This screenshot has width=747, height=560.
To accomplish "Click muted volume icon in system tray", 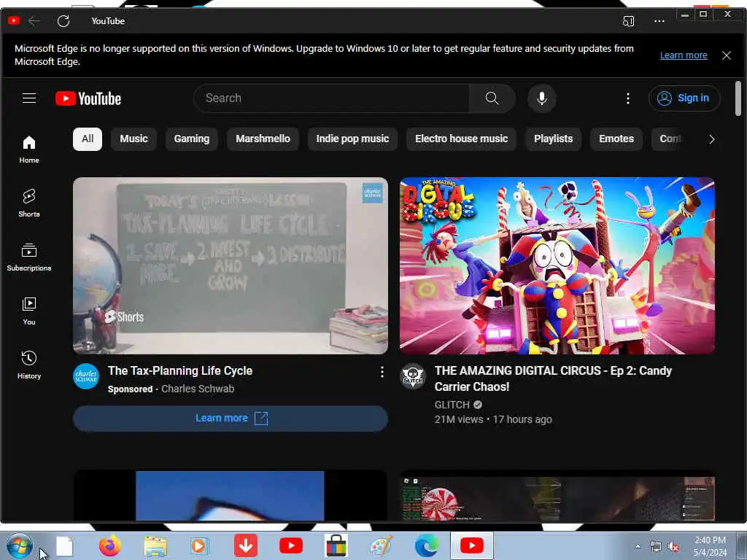I will pos(673,547).
